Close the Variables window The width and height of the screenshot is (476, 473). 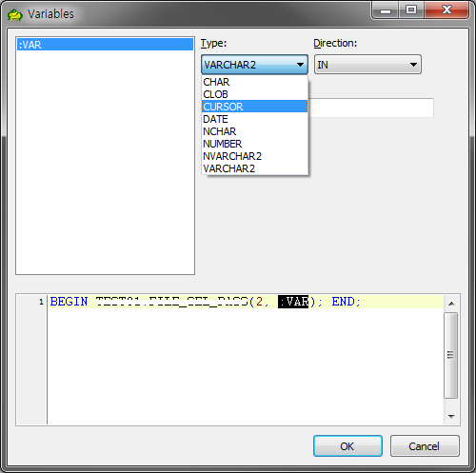(446, 10)
